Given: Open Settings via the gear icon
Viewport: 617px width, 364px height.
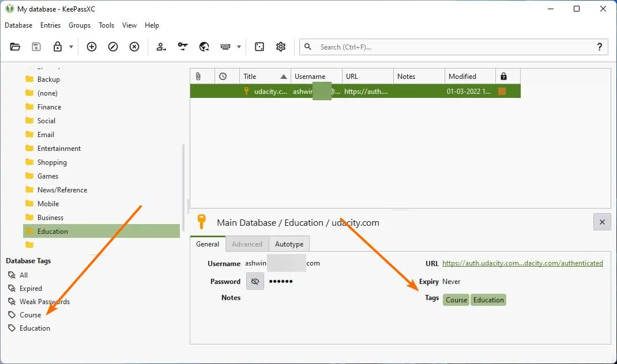Looking at the screenshot, I should click(x=281, y=47).
